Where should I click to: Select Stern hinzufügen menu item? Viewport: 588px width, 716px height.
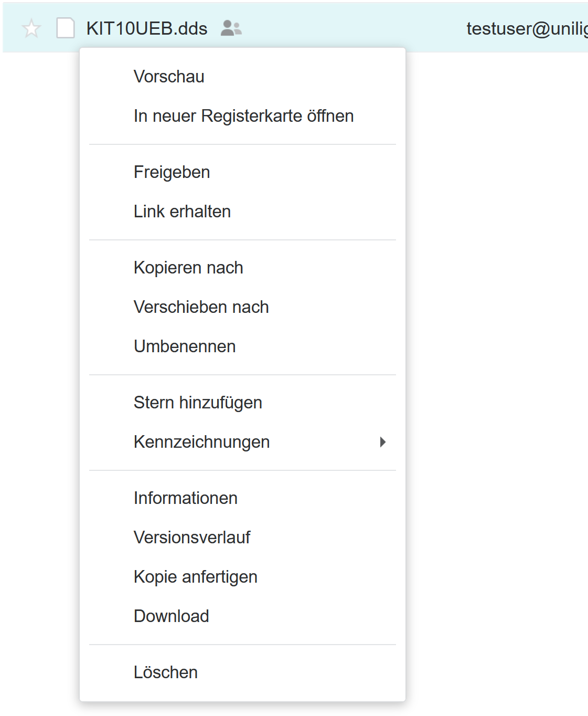coord(198,403)
